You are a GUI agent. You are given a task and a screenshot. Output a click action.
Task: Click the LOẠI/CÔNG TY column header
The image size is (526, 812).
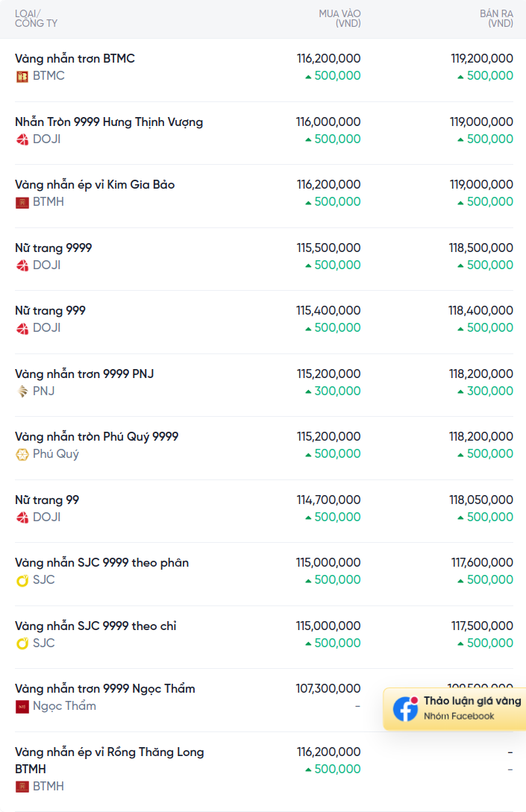point(36,19)
